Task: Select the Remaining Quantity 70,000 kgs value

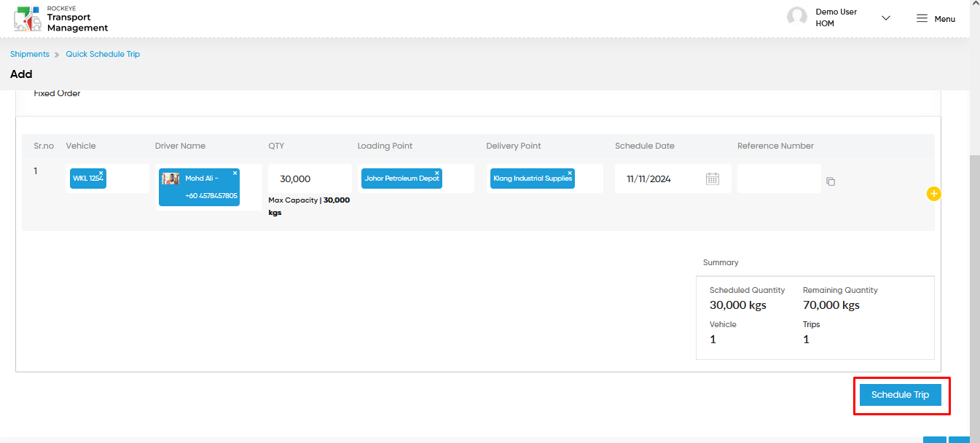Action: point(831,305)
